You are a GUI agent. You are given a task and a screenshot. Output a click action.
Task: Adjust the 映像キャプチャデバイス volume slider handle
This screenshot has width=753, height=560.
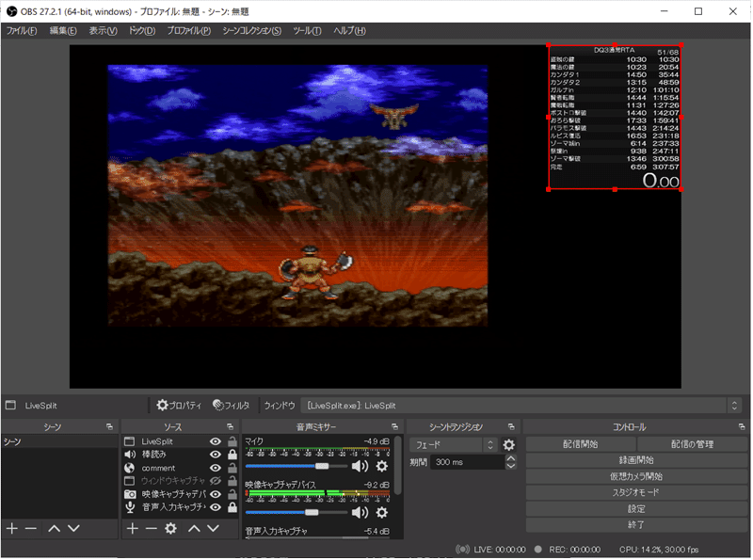tap(312, 514)
